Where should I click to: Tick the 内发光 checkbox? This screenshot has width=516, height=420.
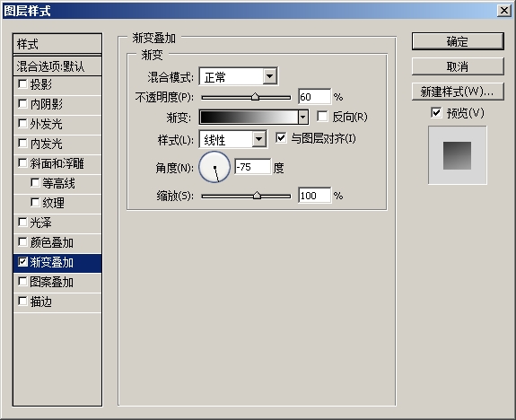click(x=22, y=144)
